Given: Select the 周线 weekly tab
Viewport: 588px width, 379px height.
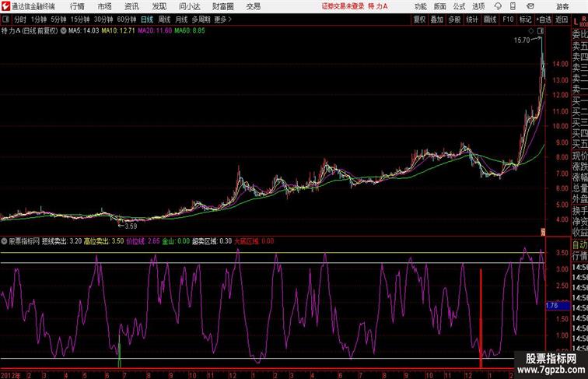Looking at the screenshot, I should pos(164,19).
